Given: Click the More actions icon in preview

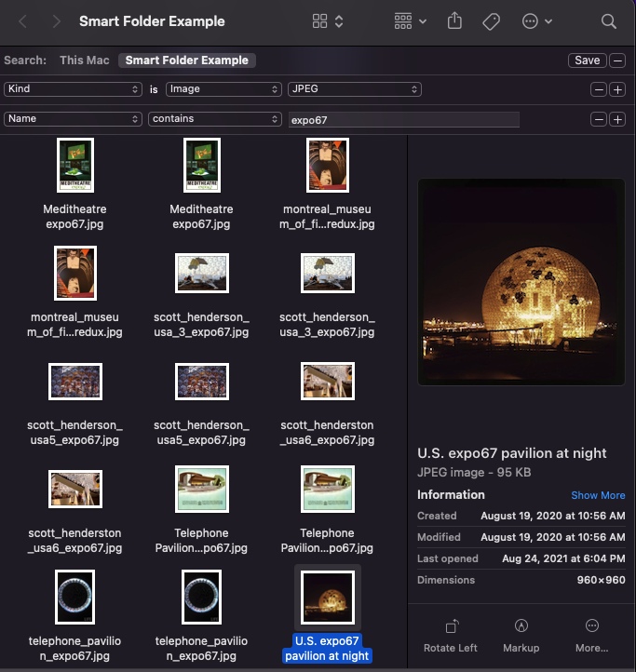Looking at the screenshot, I should (591, 626).
